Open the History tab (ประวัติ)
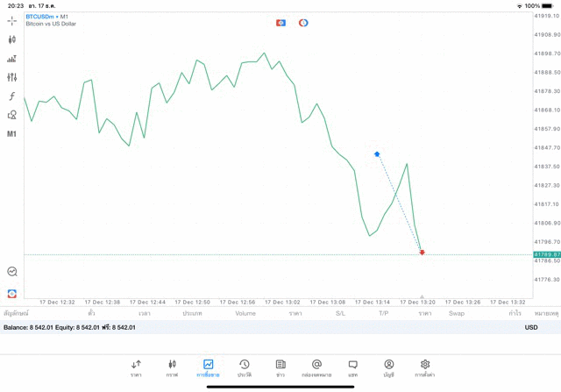The height and width of the screenshot is (392, 561). [244, 367]
